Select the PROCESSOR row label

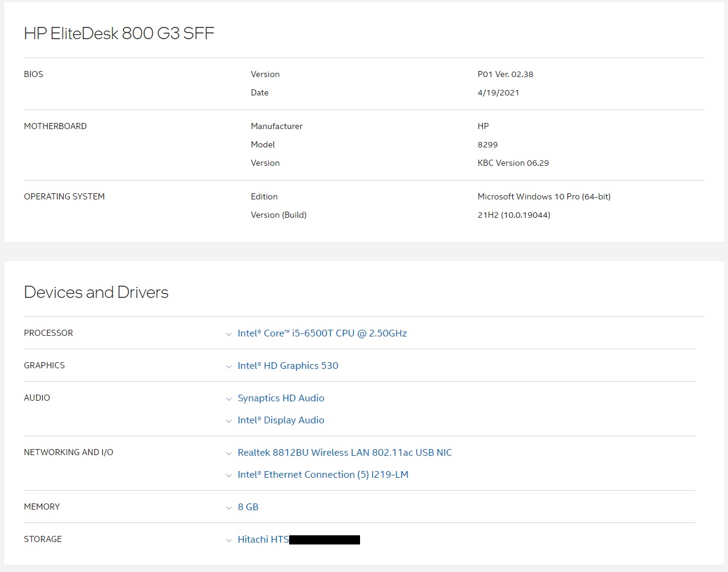click(x=48, y=333)
